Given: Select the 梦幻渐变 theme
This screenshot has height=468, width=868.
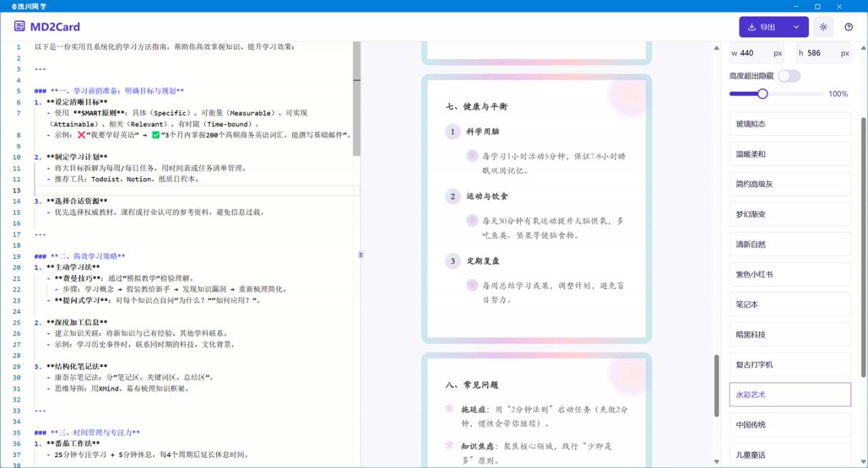Looking at the screenshot, I should click(x=790, y=214).
